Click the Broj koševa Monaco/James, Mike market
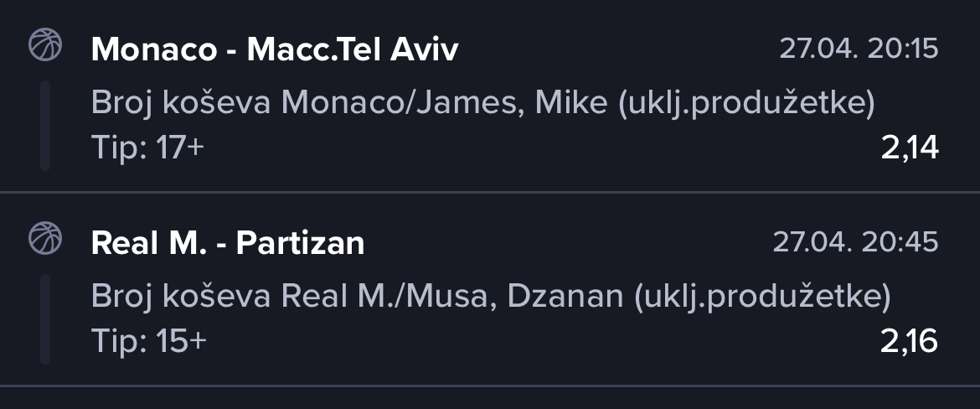980x409 pixels. [482, 102]
